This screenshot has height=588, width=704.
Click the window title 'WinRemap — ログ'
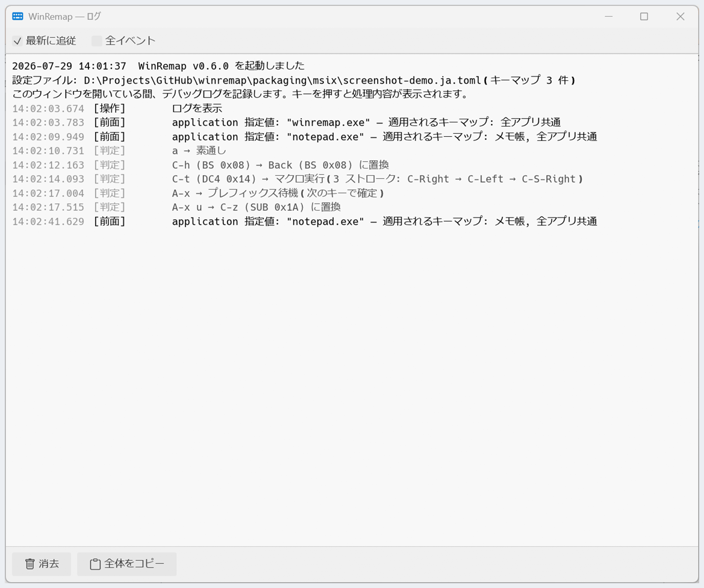(64, 17)
